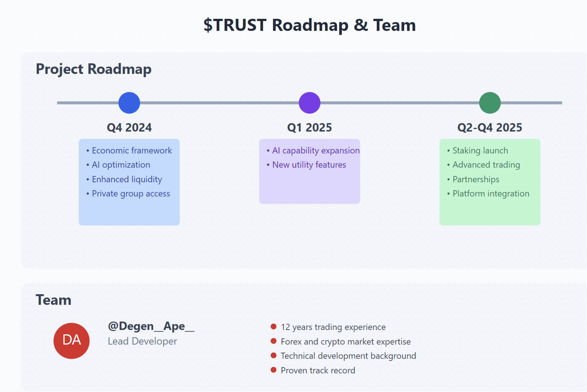The height and width of the screenshot is (392, 587).
Task: Click the red DA avatar circle
Action: click(x=71, y=341)
